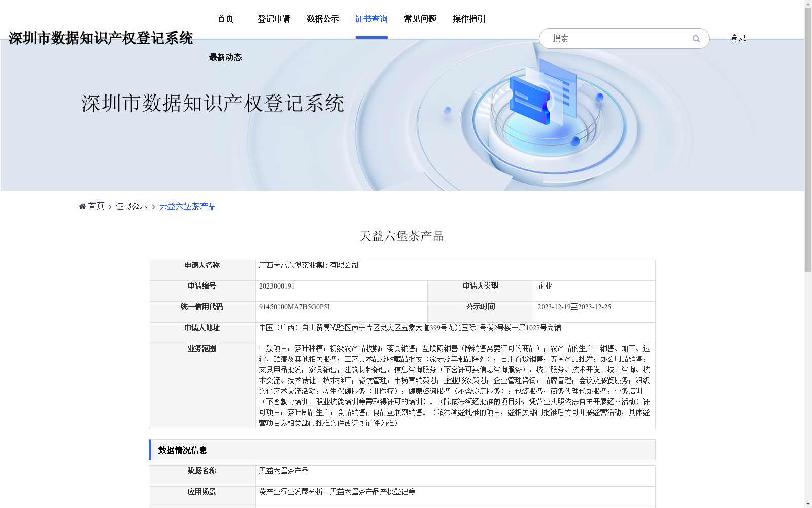The height and width of the screenshot is (508, 812).
Task: Open the 首页 navigation menu
Action: coord(225,19)
